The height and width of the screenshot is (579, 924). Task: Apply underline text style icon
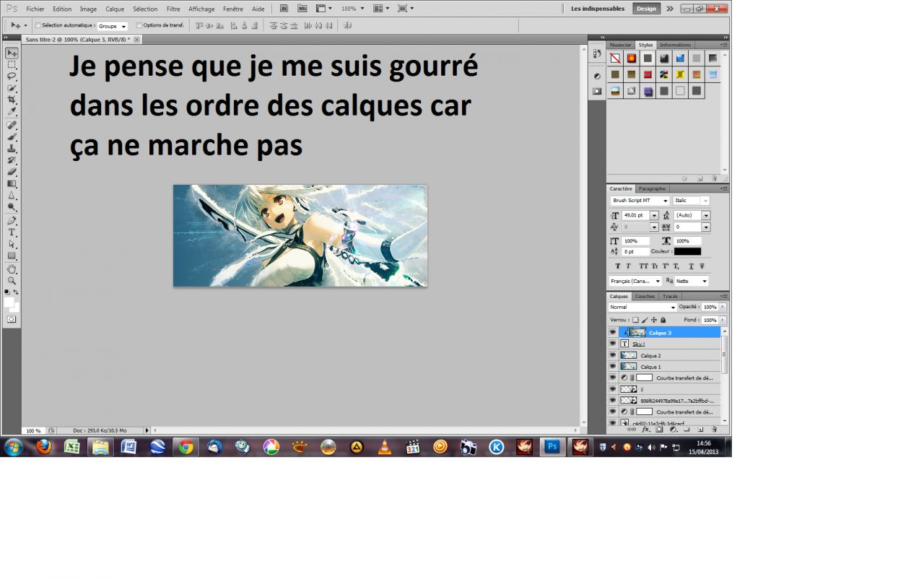(x=691, y=266)
